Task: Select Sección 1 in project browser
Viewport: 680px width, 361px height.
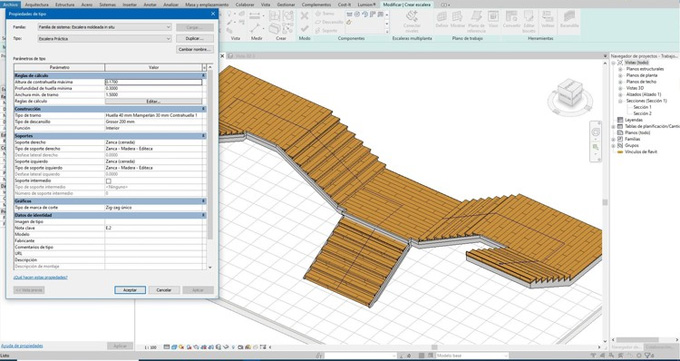Action: 642,107
